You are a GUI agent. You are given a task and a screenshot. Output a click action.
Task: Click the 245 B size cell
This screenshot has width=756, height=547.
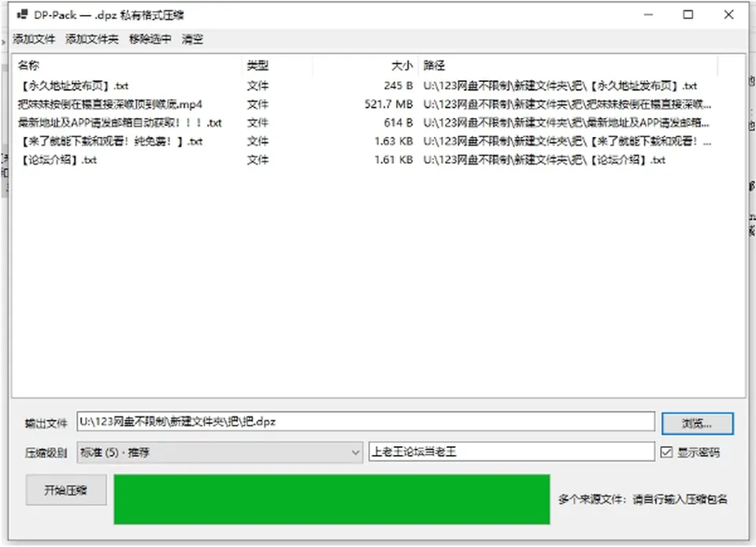[x=398, y=86]
